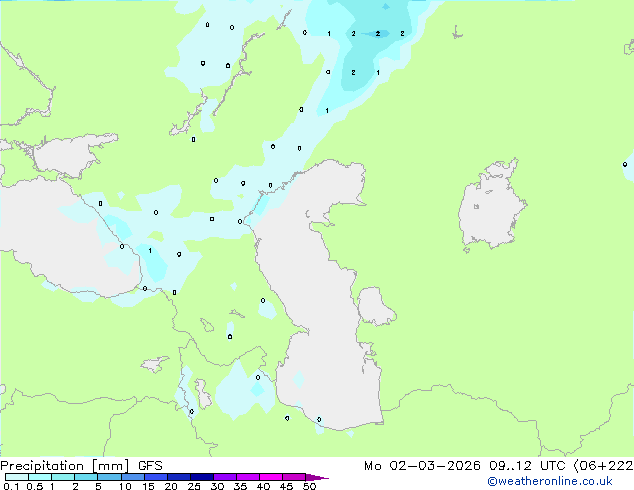Image resolution: width=634 pixels, height=490 pixels.
Task: Select legend swatch between 2 and 5
Action: [86, 477]
